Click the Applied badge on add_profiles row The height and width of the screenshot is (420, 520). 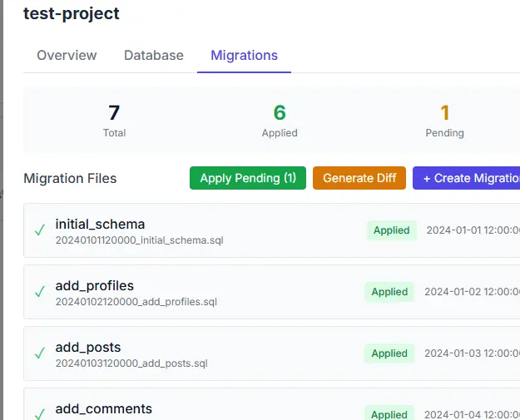(389, 292)
